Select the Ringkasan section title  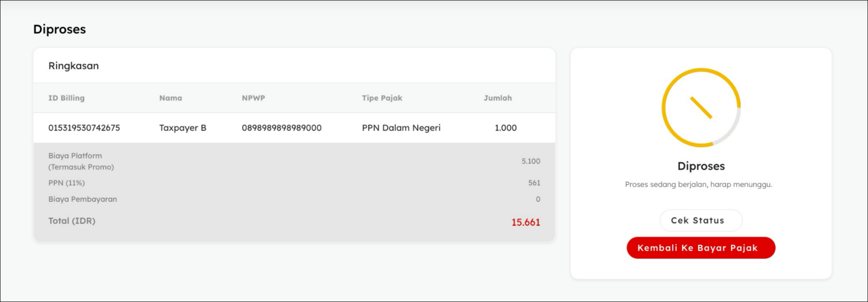(73, 66)
